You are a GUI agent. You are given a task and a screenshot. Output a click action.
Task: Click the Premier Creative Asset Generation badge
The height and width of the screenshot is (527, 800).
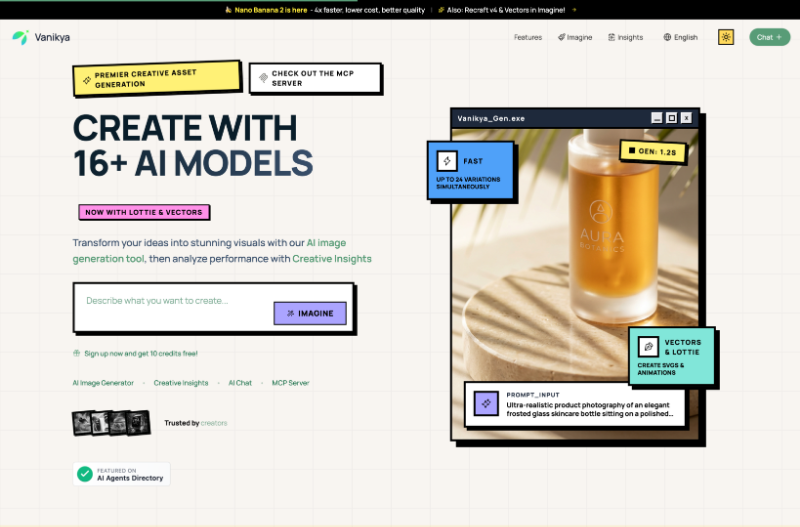pyautogui.click(x=157, y=79)
